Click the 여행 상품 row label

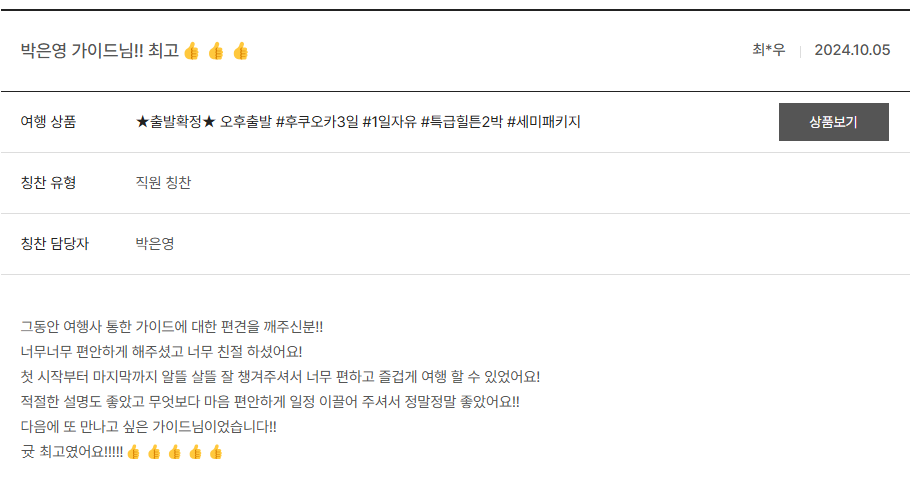(x=48, y=122)
